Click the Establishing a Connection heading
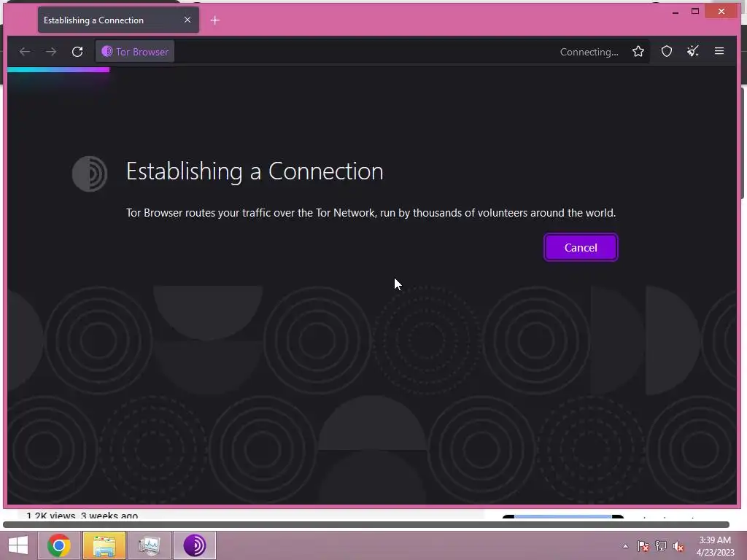The height and width of the screenshot is (560, 747). (255, 171)
